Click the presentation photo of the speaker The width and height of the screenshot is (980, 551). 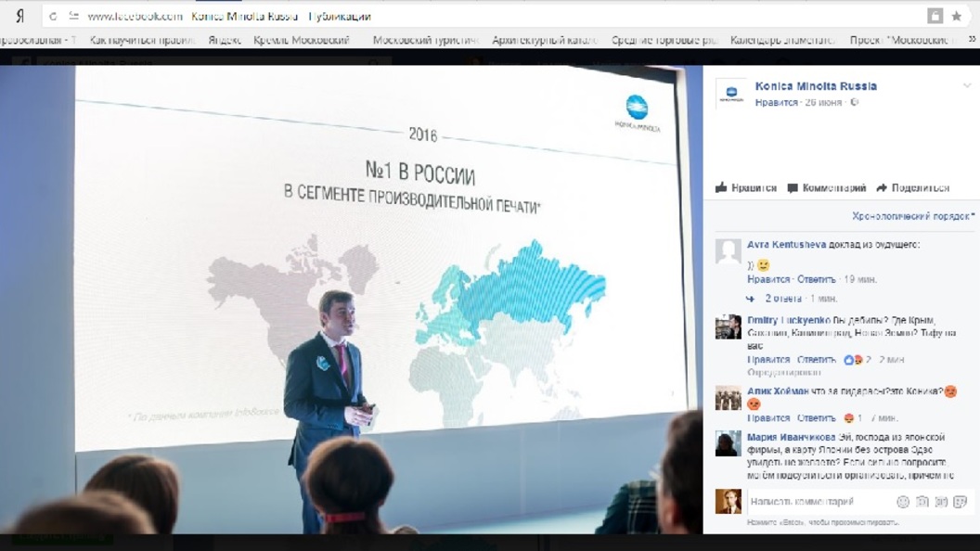351,300
